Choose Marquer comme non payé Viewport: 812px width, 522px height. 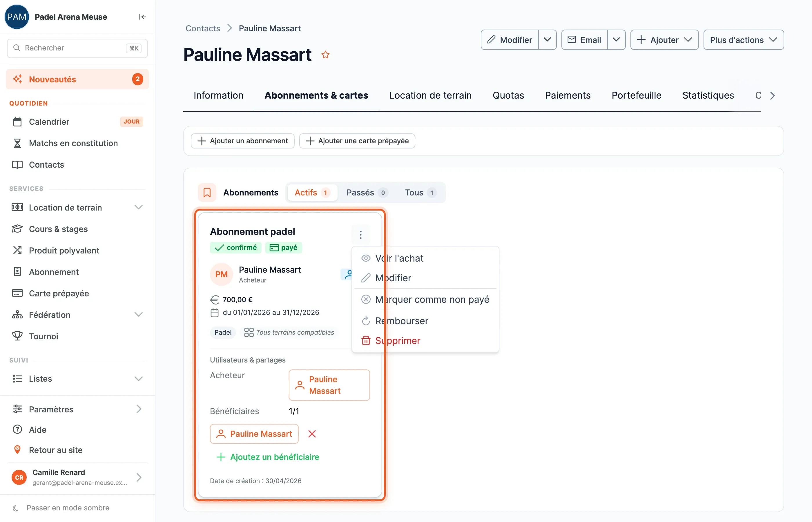(425, 299)
